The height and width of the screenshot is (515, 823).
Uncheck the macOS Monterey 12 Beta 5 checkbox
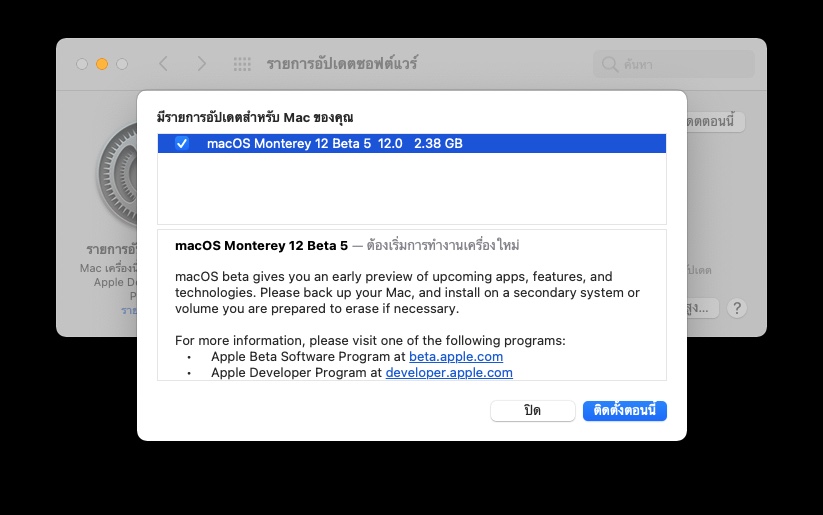pos(182,143)
